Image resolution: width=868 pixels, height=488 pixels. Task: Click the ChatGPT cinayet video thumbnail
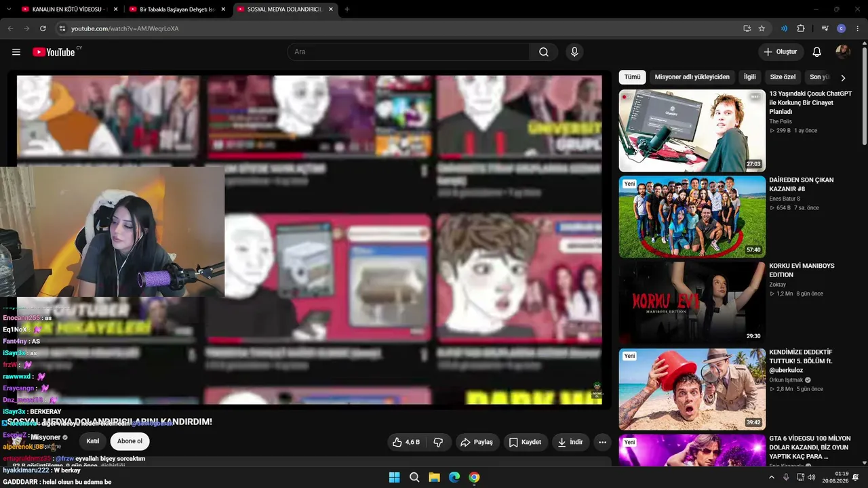(692, 131)
